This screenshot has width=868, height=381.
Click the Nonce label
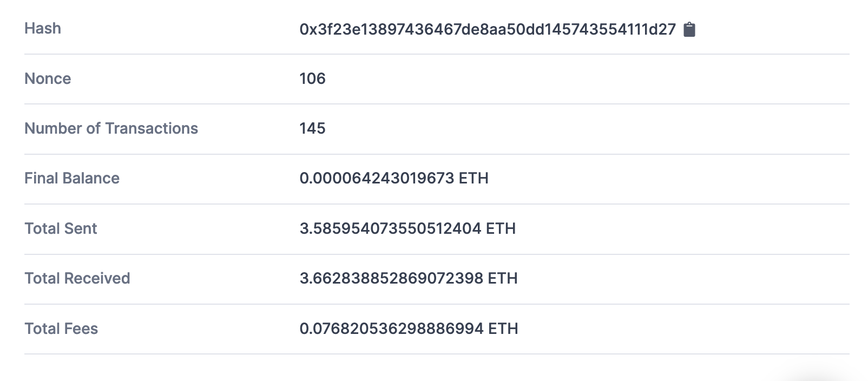coord(48,79)
